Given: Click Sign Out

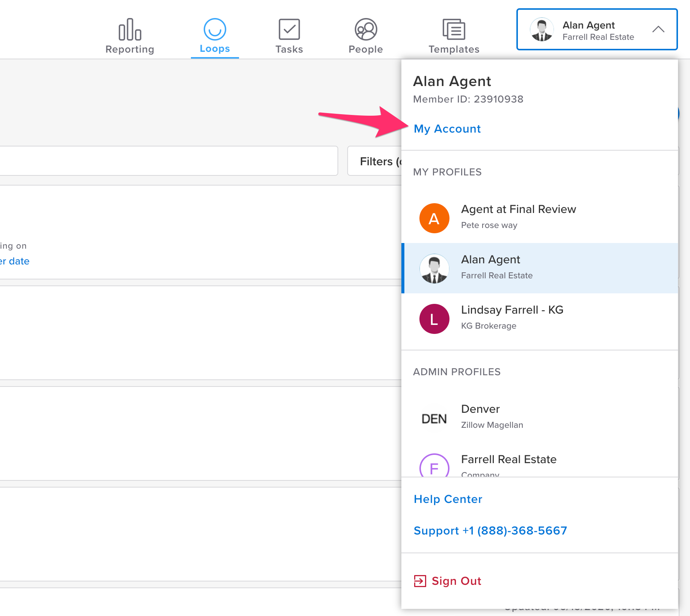Looking at the screenshot, I should click(x=456, y=581).
